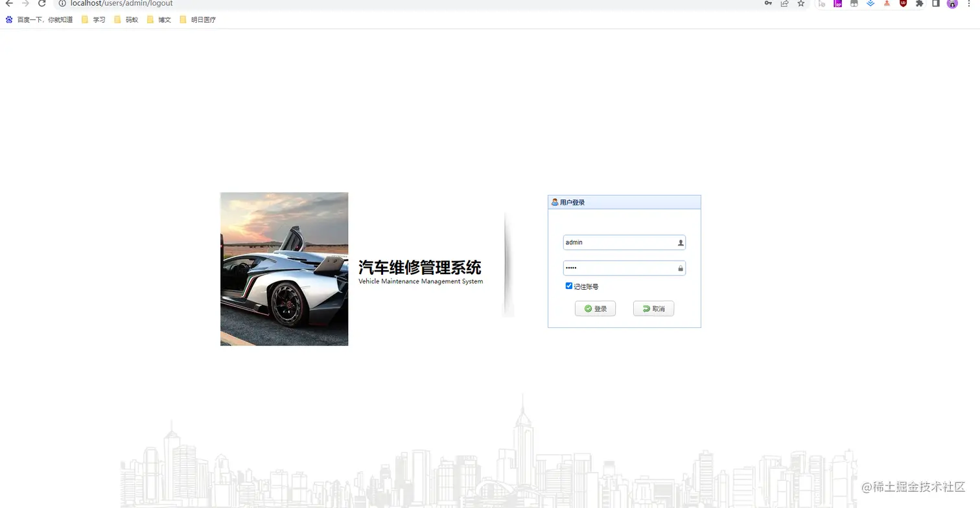Click the share icon in the browser toolbar
The height and width of the screenshot is (508, 980).
(x=785, y=4)
